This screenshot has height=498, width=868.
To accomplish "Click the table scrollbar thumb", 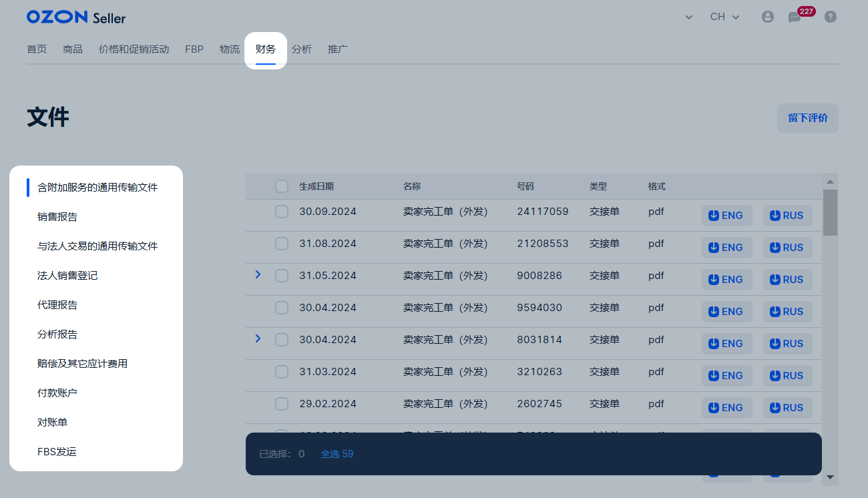I will tap(830, 212).
